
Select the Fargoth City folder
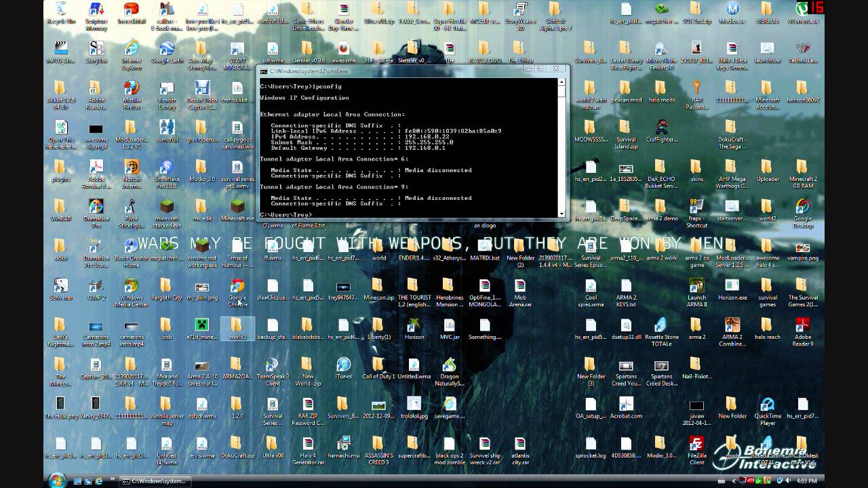pyautogui.click(x=167, y=289)
